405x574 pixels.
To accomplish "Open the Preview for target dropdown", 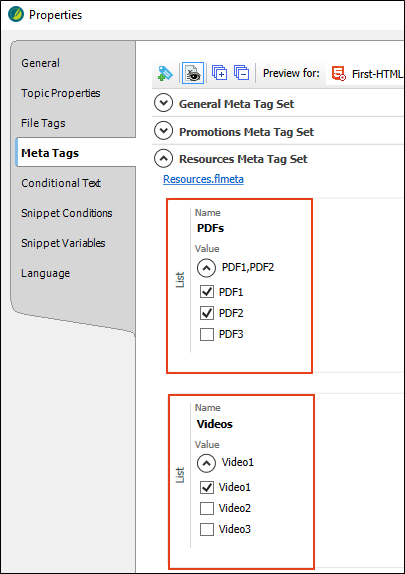I will [x=366, y=74].
